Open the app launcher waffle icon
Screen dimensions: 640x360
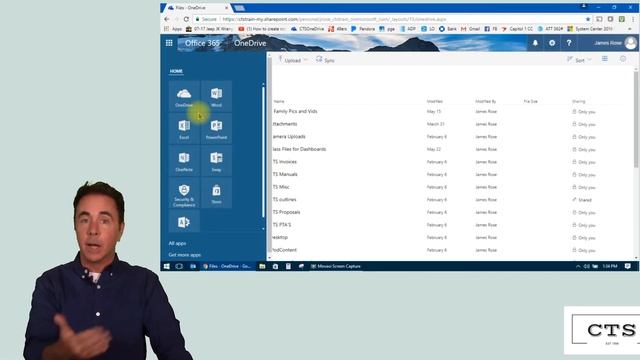coord(169,43)
